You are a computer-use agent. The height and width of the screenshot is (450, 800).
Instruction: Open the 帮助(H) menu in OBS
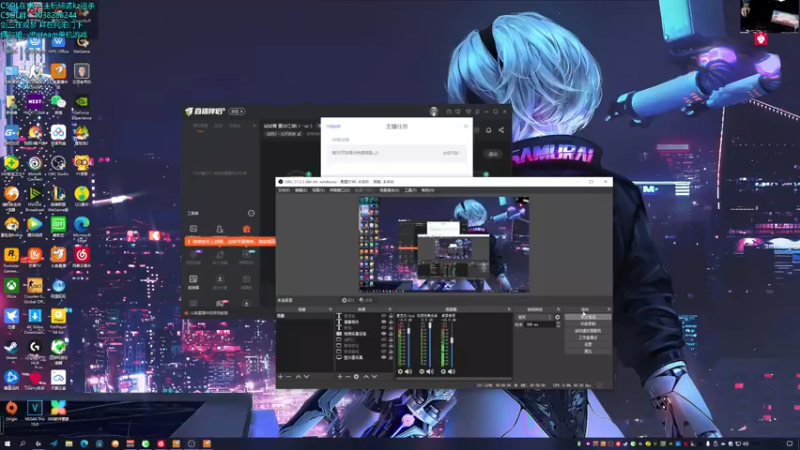click(428, 190)
